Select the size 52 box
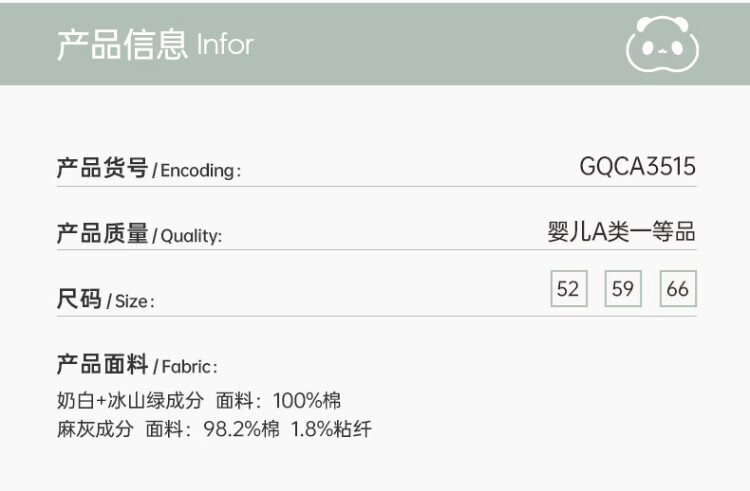Screen dimensions: 750x491 point(568,289)
